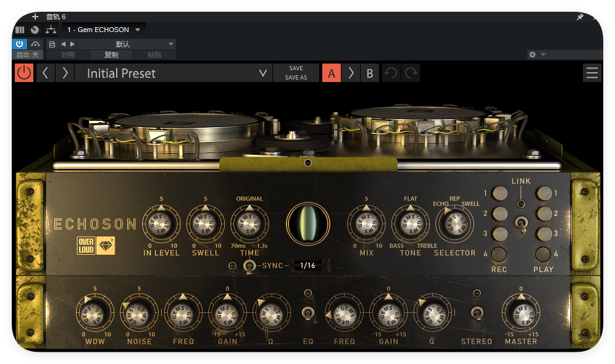
Task: Click the SELECTOR knob
Action: (454, 224)
